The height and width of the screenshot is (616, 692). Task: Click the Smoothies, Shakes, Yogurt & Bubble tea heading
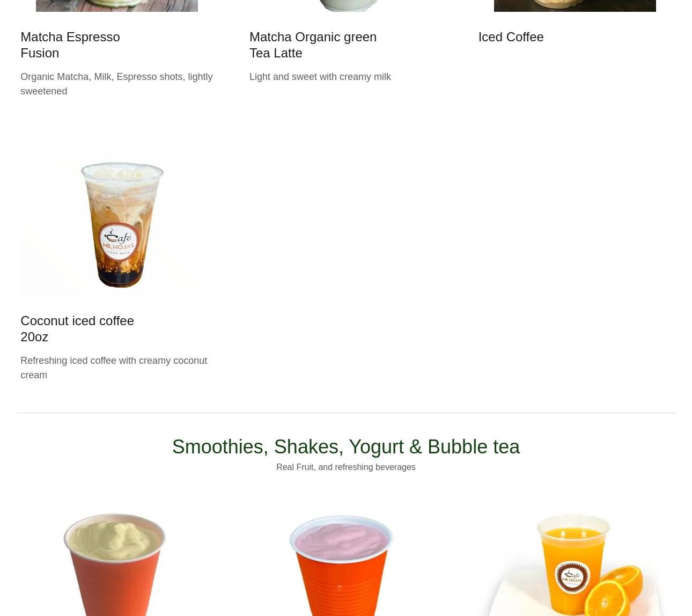point(346,446)
